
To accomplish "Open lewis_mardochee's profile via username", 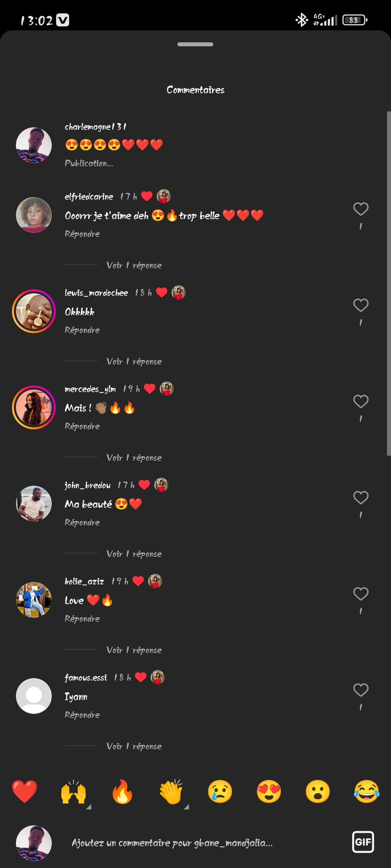I will [96, 293].
